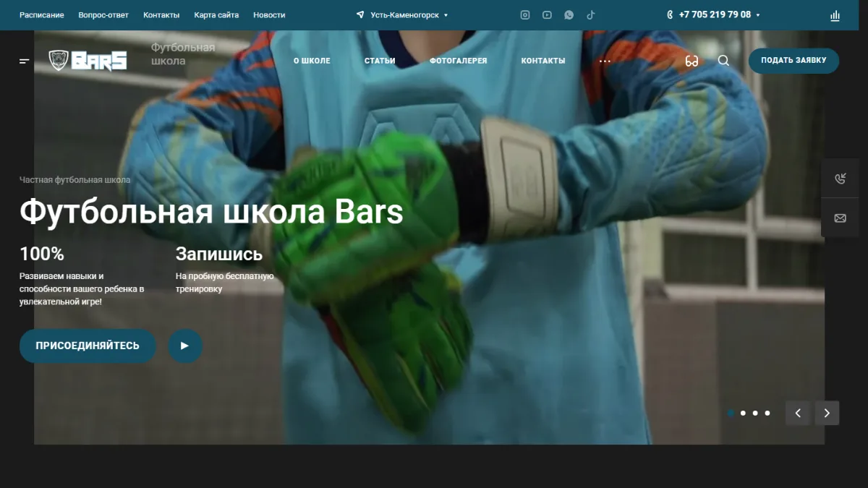
Task: Click the Подать заявку button
Action: (793, 61)
